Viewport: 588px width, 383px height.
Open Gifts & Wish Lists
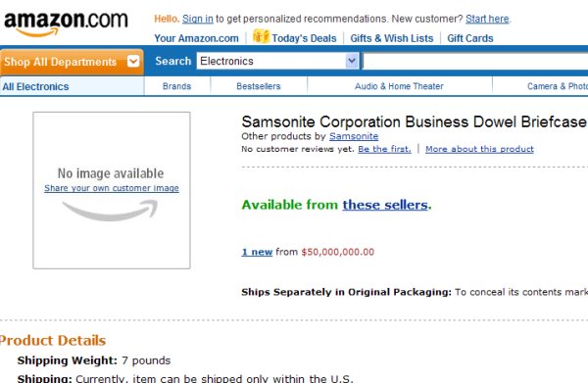click(391, 38)
